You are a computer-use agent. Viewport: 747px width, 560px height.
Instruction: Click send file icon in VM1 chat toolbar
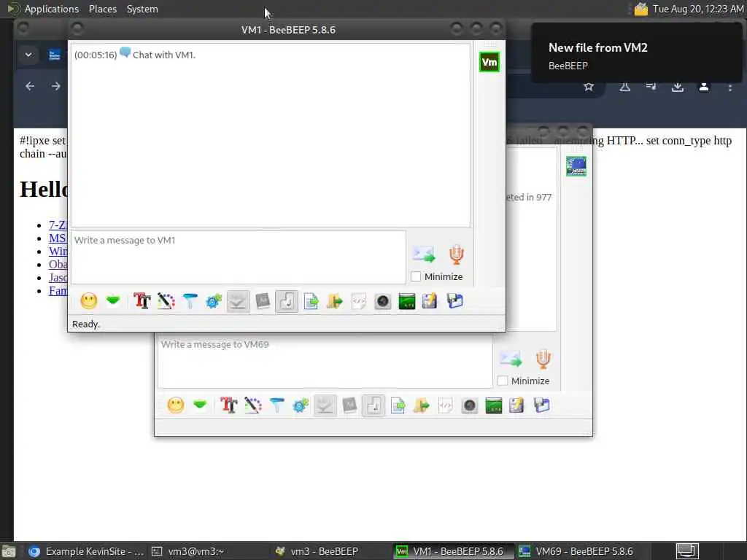pyautogui.click(x=311, y=301)
